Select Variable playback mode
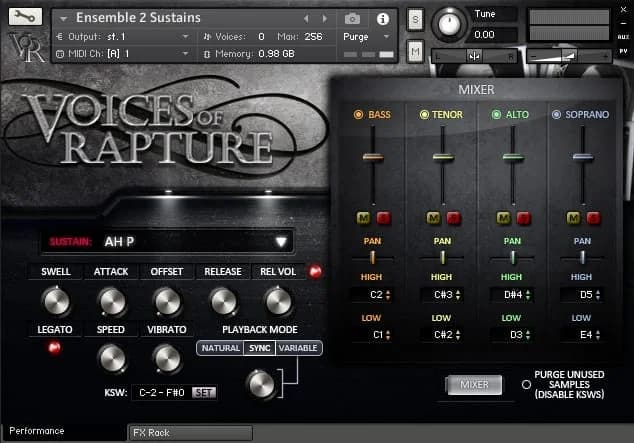The image size is (634, 443). coord(298,348)
